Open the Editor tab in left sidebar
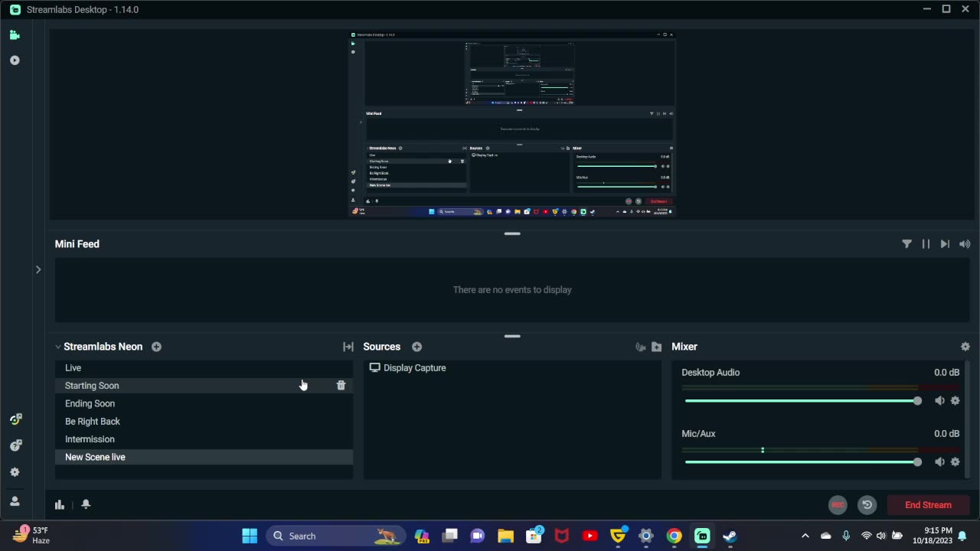The height and width of the screenshot is (551, 980). point(15,35)
